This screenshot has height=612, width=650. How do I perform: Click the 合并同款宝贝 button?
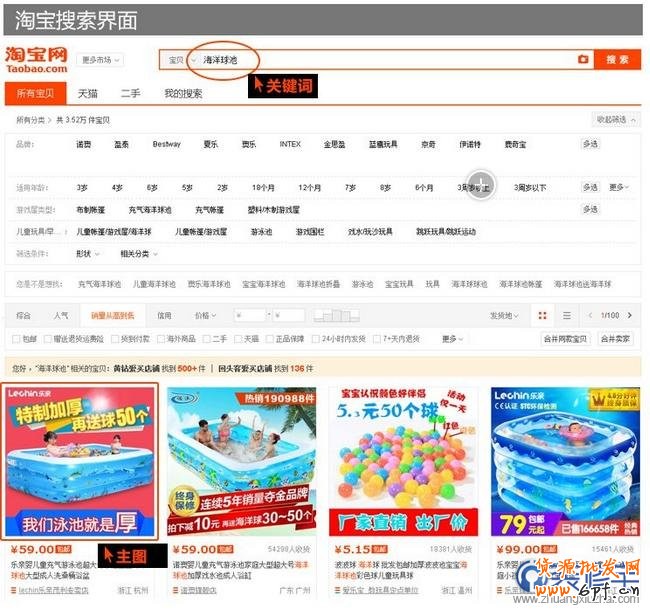click(565, 339)
